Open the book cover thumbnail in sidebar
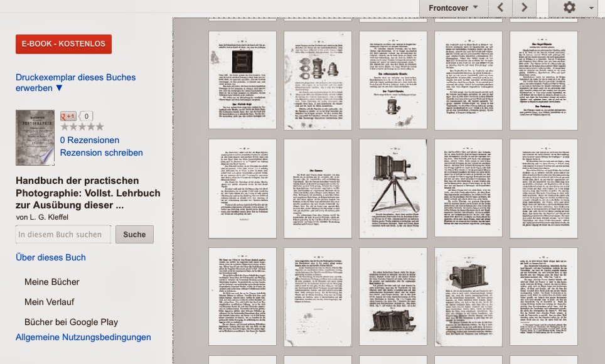The width and height of the screenshot is (605, 364). (x=35, y=138)
